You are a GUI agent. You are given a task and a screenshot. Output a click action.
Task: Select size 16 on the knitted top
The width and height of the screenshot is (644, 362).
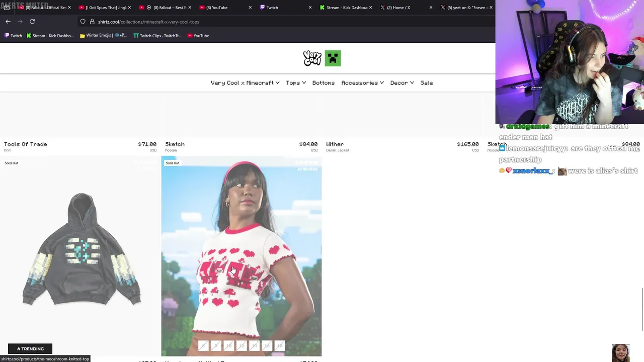click(267, 345)
